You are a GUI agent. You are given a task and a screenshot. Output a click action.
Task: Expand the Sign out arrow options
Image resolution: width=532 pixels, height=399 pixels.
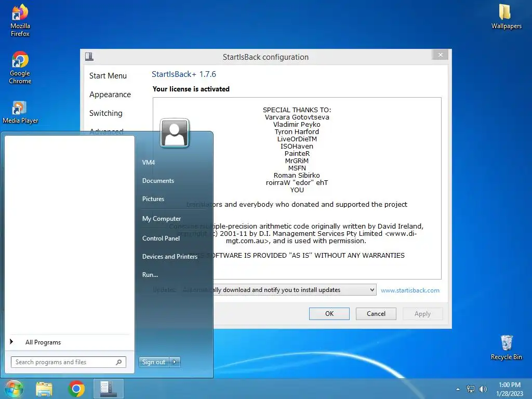pos(175,362)
